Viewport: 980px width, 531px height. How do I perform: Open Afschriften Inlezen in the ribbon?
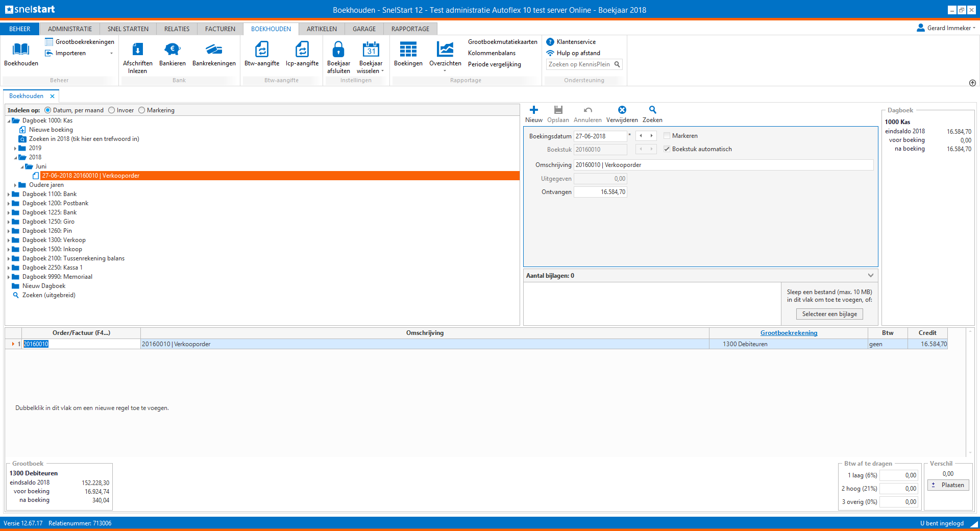coord(137,50)
